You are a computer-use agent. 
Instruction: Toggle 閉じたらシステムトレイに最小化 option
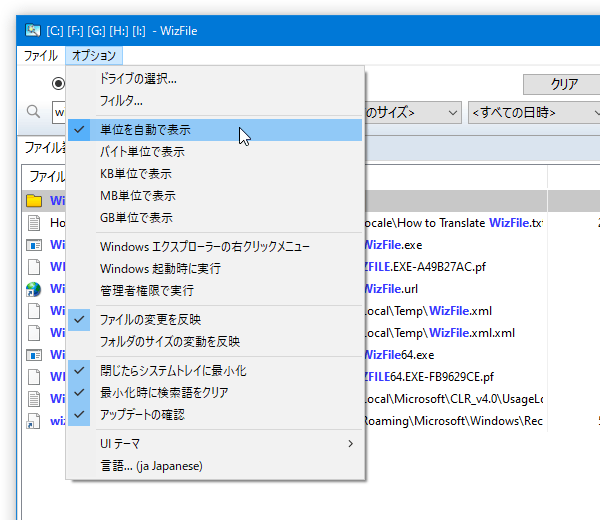215,371
